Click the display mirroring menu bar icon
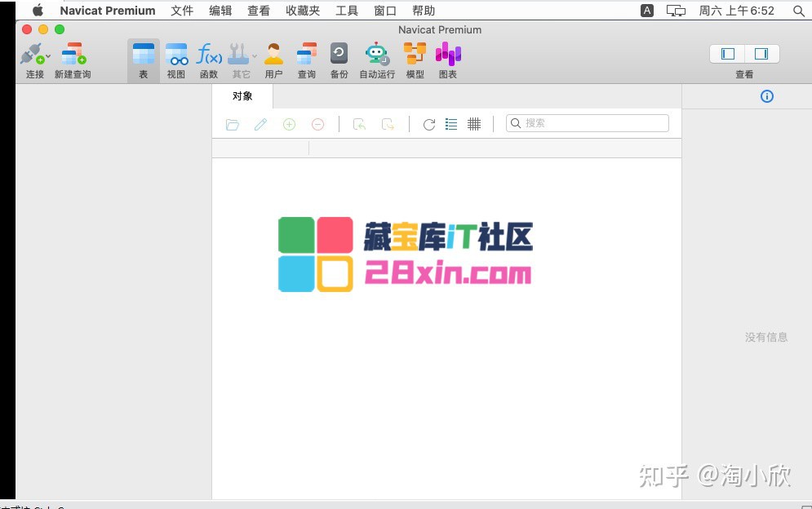 click(676, 11)
